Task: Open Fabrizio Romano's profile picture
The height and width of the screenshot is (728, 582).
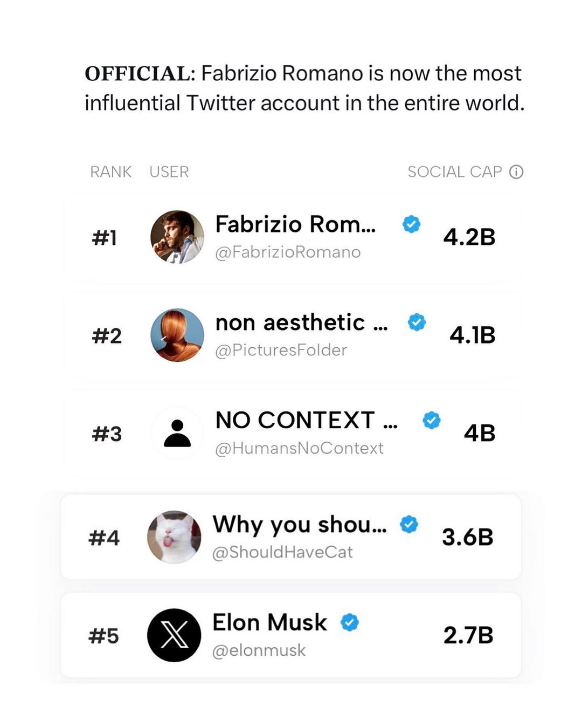Action: point(177,237)
